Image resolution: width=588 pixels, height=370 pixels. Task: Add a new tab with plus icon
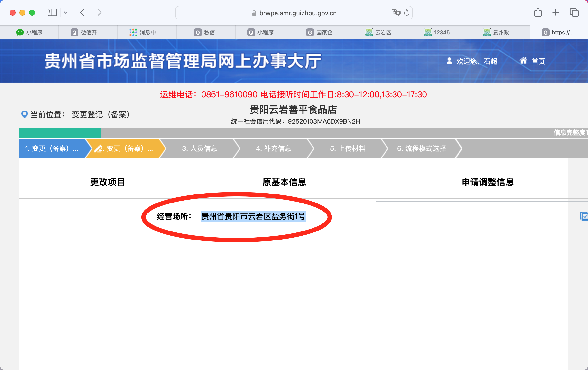[556, 12]
